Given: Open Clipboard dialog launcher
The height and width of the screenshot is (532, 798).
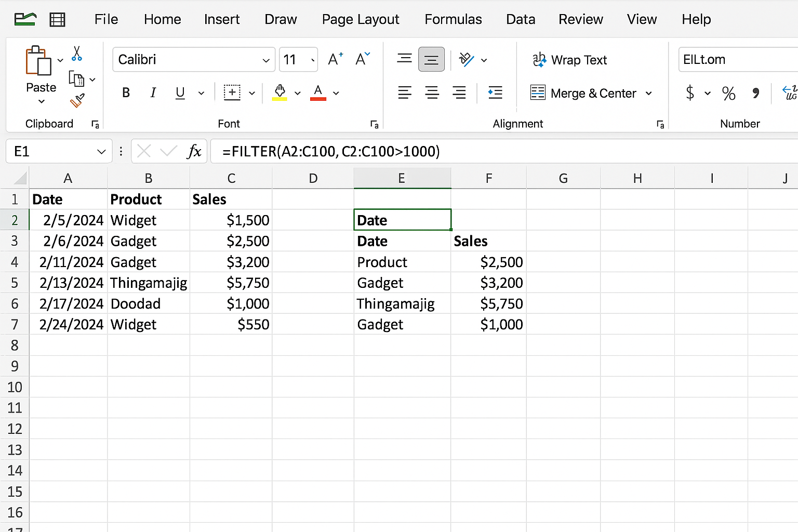Looking at the screenshot, I should point(95,124).
